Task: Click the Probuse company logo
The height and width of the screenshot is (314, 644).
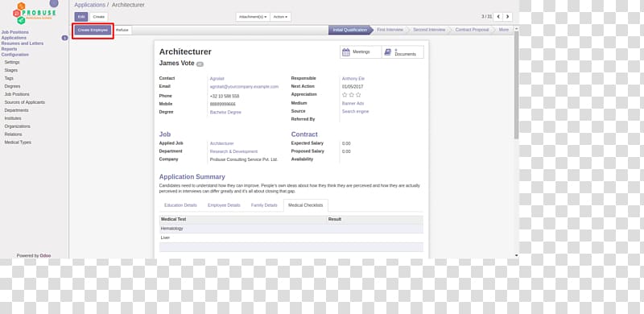Action: [34, 13]
